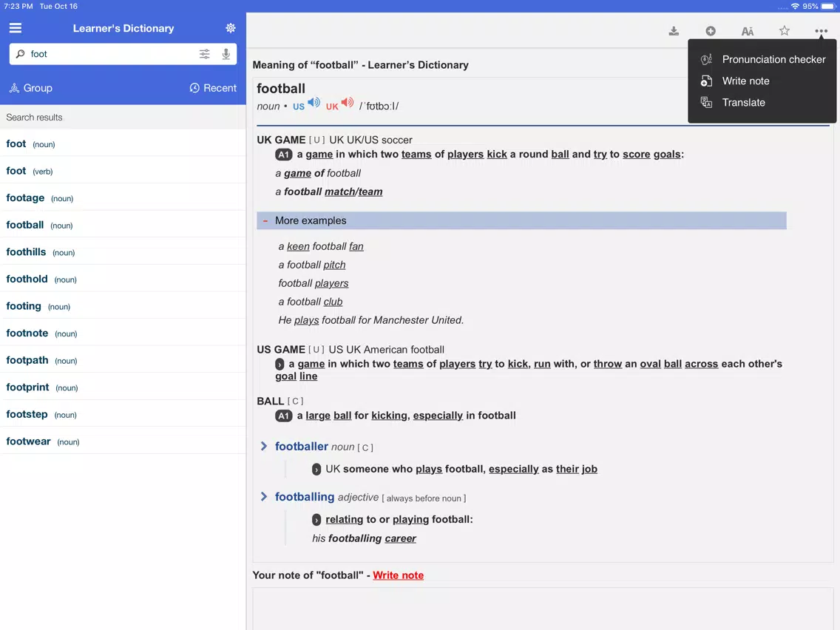This screenshot has height=630, width=840.
Task: Look up the linked word 'goals'
Action: [667, 155]
